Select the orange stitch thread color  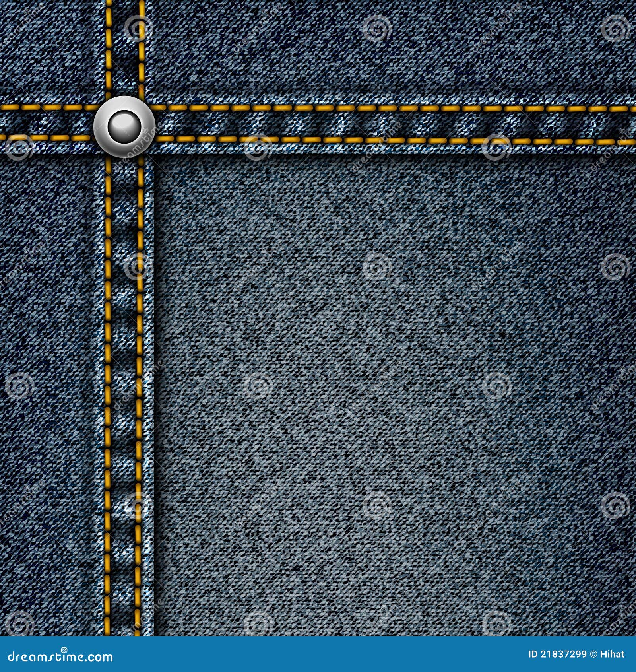pos(278,107)
